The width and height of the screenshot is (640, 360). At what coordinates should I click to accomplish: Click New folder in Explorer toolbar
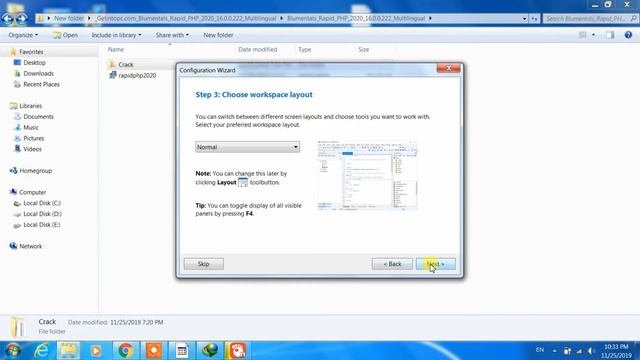click(x=218, y=35)
